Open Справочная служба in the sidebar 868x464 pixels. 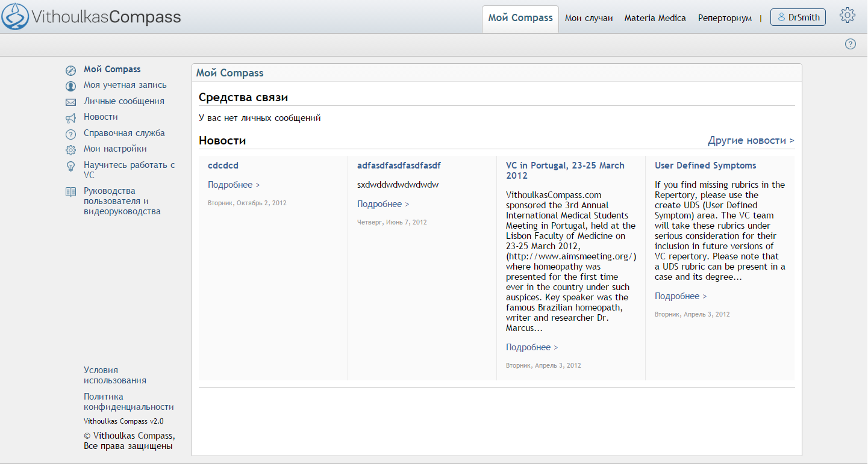coord(124,133)
